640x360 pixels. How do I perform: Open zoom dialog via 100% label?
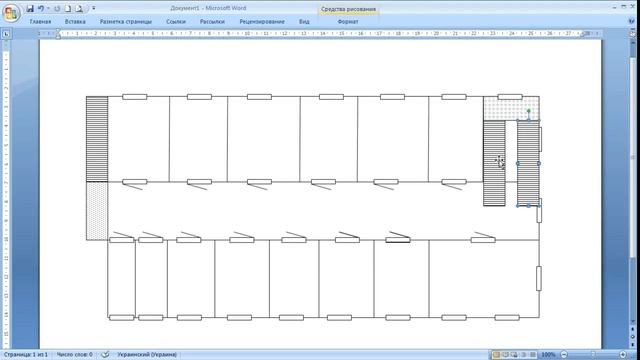coord(548,355)
